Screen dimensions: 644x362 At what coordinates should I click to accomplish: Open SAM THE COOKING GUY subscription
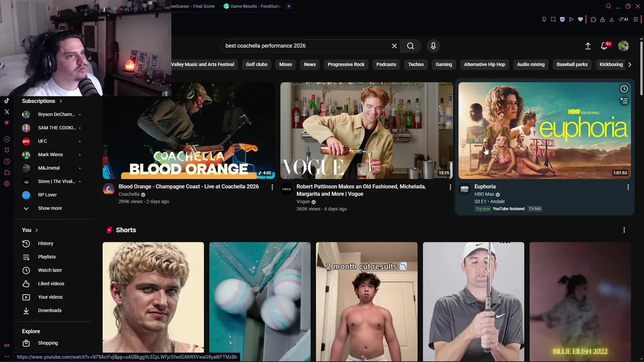point(52,128)
